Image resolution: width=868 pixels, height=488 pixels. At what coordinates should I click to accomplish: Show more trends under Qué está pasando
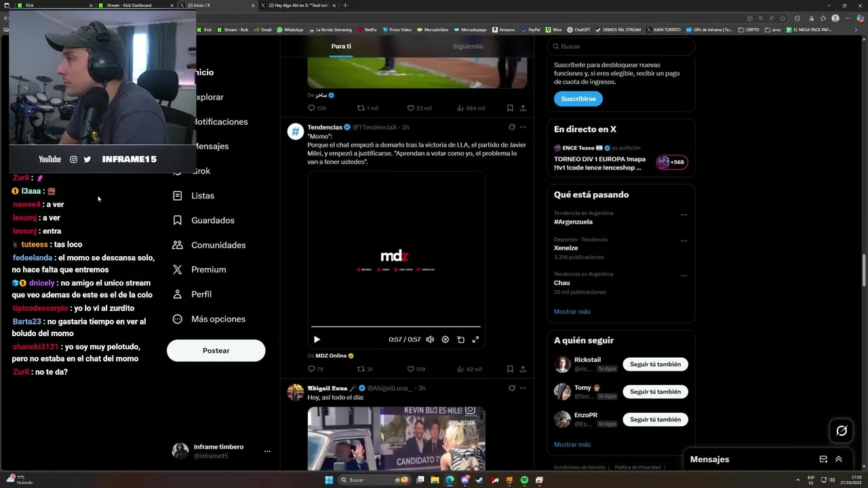click(x=572, y=312)
